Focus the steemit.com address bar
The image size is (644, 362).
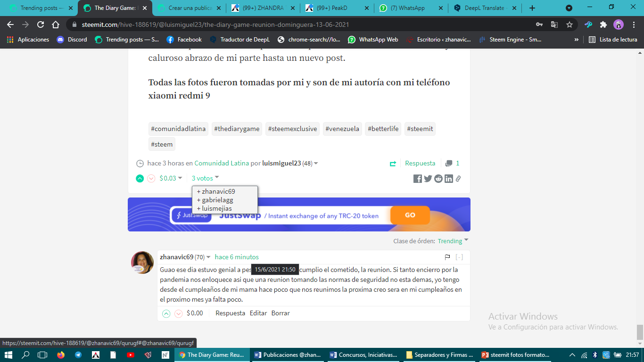coord(302,25)
